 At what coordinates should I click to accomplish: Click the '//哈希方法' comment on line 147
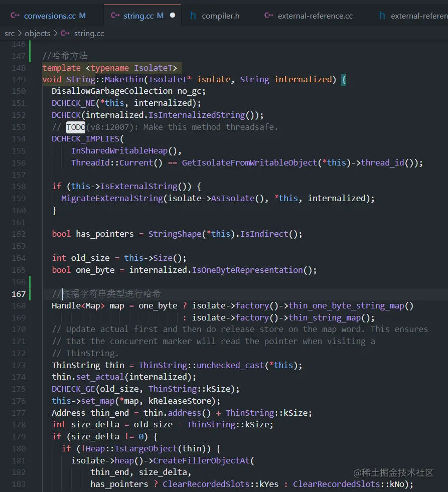[x=65, y=56]
